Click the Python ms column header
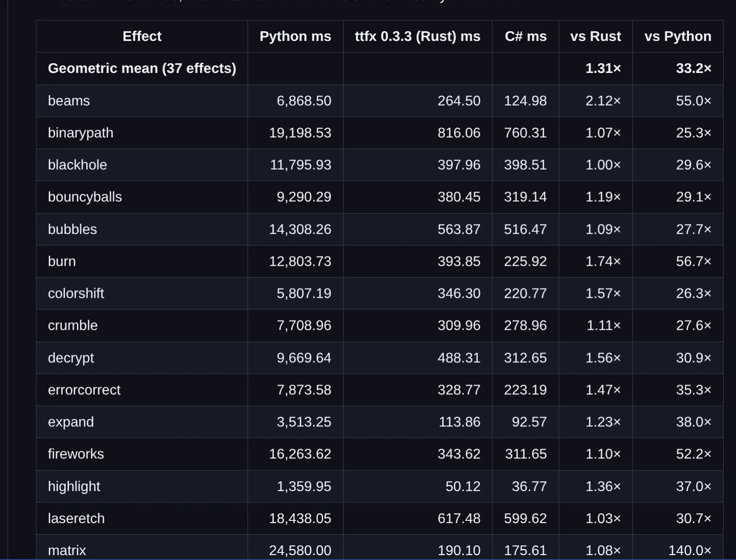The height and width of the screenshot is (560, 736). [295, 37]
